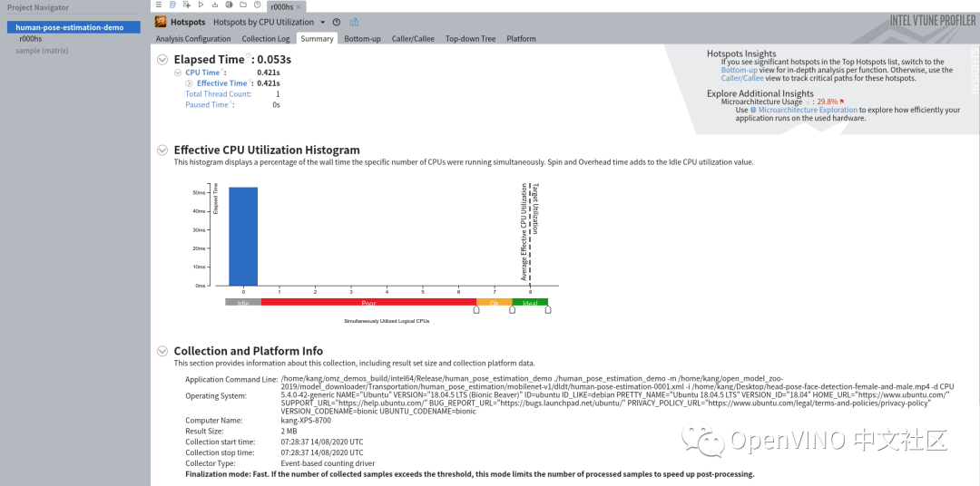The height and width of the screenshot is (486, 980).
Task: Click the Help icon in top toolbar
Action: pyautogui.click(x=257, y=5)
